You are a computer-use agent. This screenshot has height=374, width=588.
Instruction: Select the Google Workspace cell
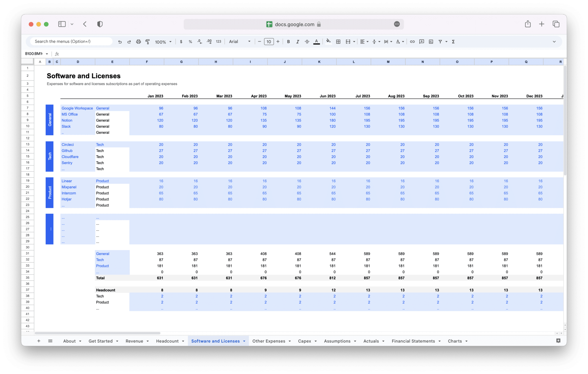(78, 108)
